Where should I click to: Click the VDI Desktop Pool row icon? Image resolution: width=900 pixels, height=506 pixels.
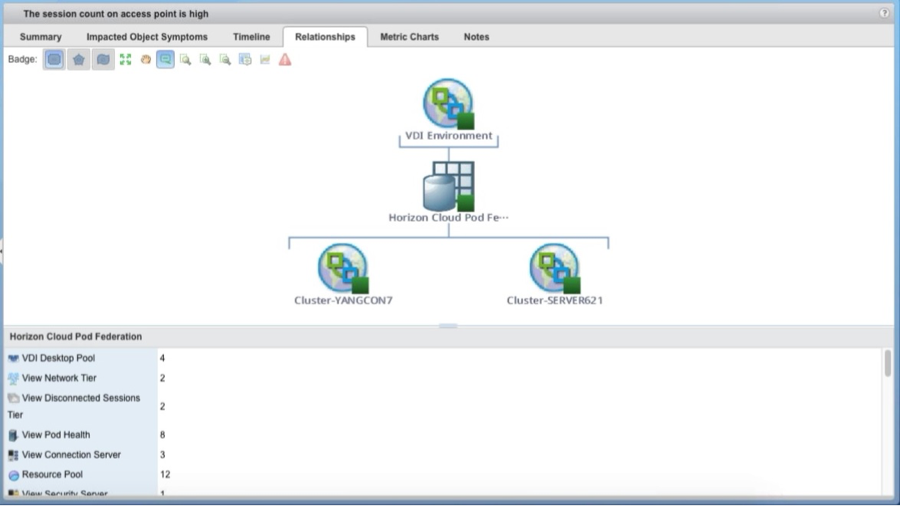[13, 358]
